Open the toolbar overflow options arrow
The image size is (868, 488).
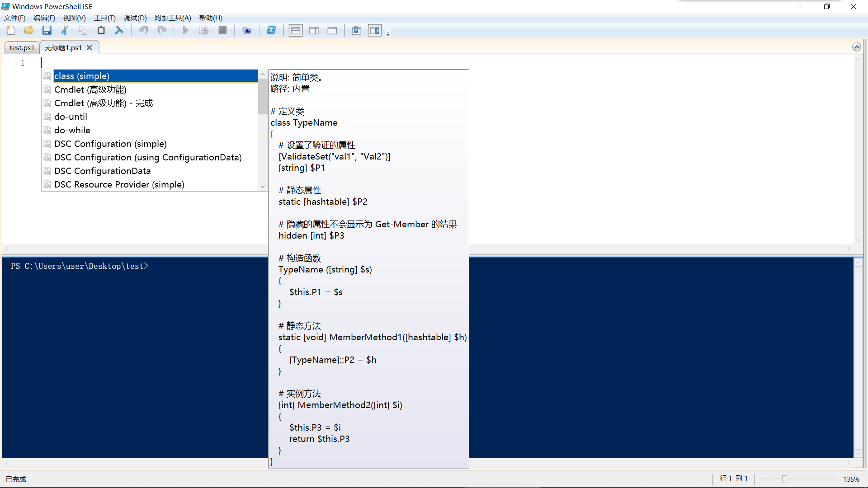[388, 33]
